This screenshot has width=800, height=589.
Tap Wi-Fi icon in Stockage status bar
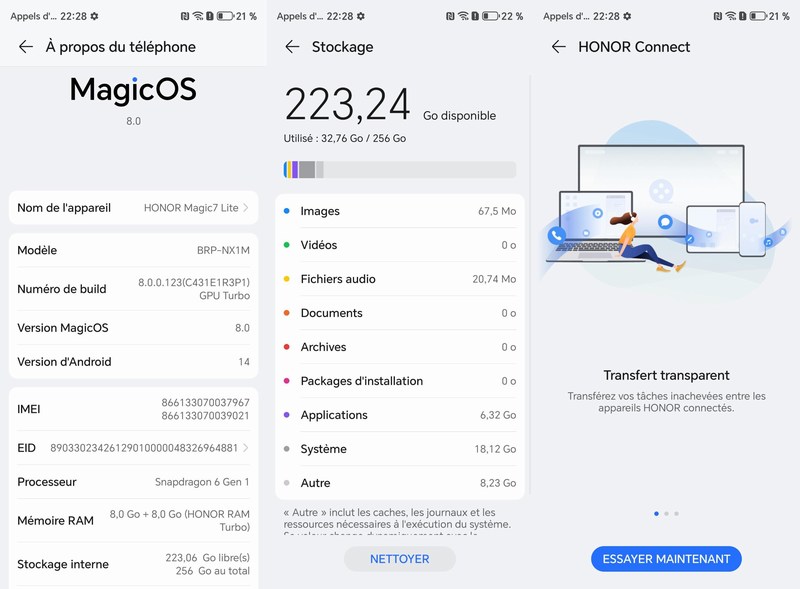tap(463, 16)
